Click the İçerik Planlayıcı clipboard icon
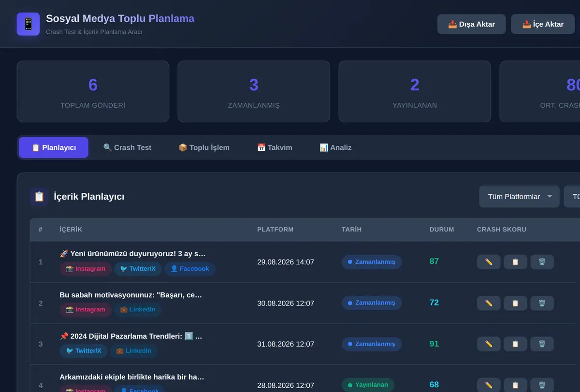This screenshot has height=392, width=580. (39, 197)
